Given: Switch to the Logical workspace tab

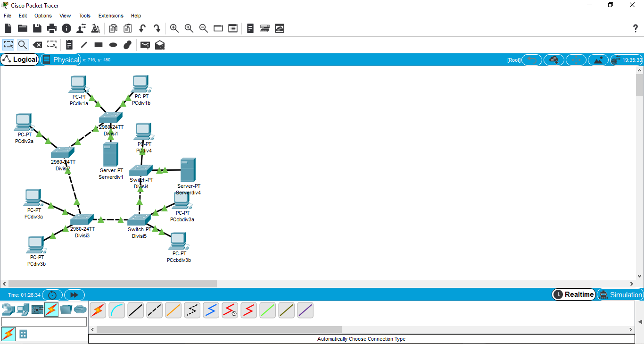Looking at the screenshot, I should pos(20,59).
